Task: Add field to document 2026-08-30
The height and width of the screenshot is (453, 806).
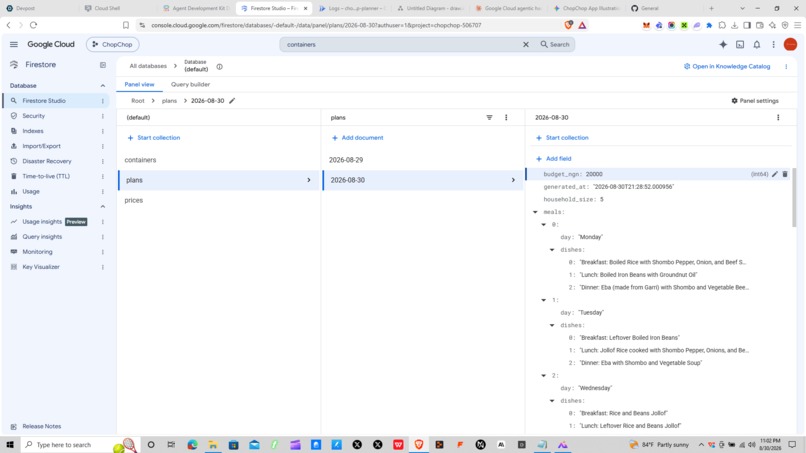Action: pos(554,159)
